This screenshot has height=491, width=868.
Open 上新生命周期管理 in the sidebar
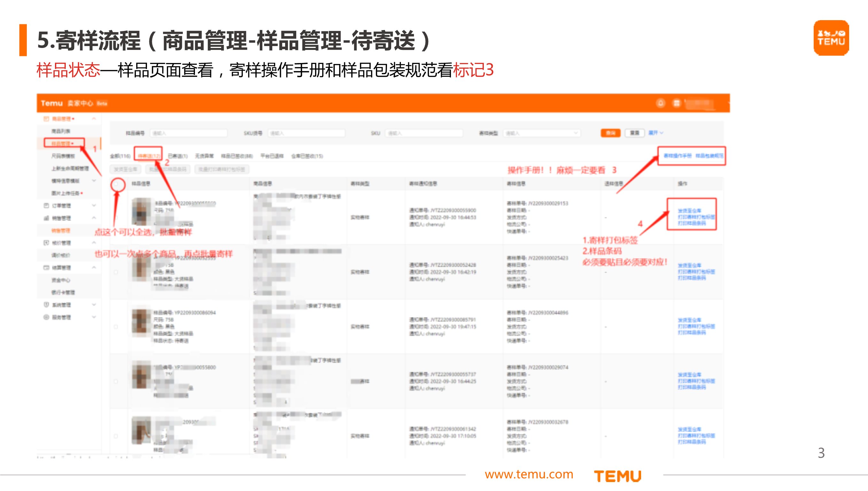coord(70,168)
